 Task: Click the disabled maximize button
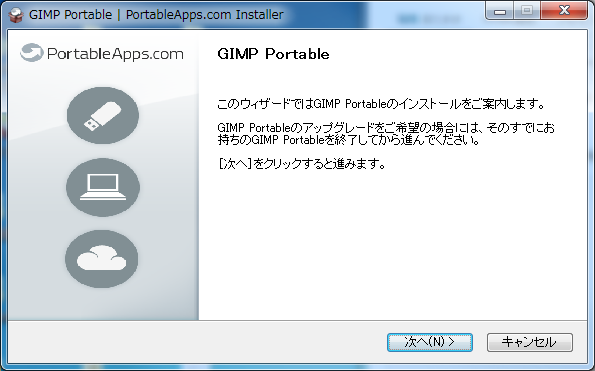pos(527,11)
